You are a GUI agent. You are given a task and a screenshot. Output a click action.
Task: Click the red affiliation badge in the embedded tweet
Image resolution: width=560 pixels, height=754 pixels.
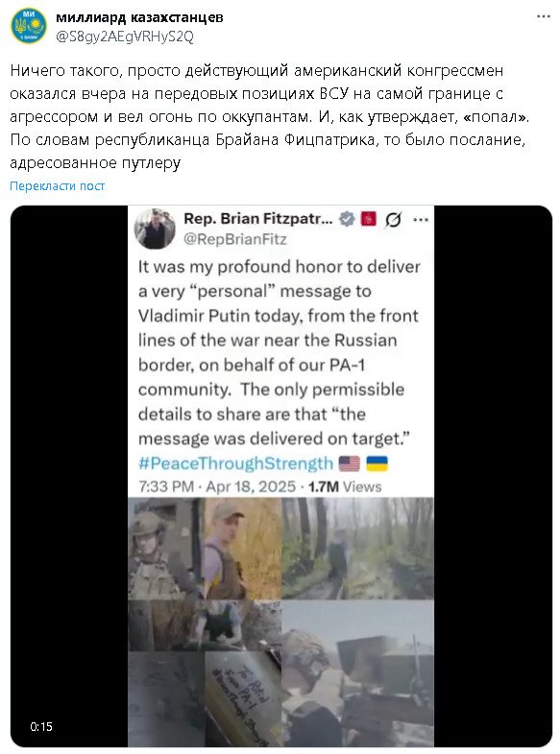click(369, 219)
